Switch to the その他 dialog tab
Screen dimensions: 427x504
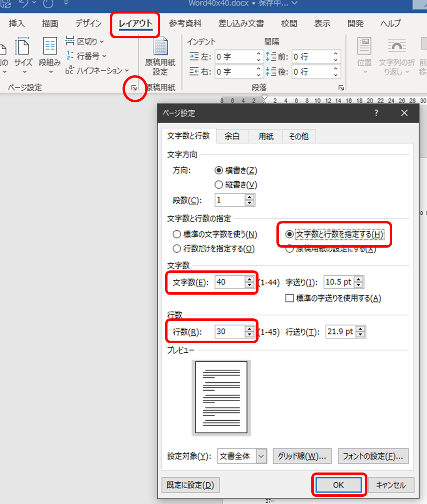pyautogui.click(x=299, y=136)
